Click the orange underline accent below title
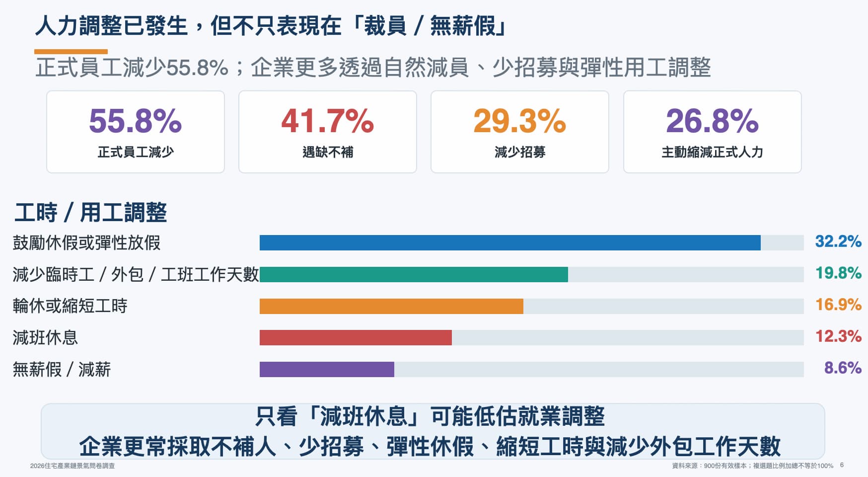Image resolution: width=868 pixels, height=477 pixels. [71, 52]
